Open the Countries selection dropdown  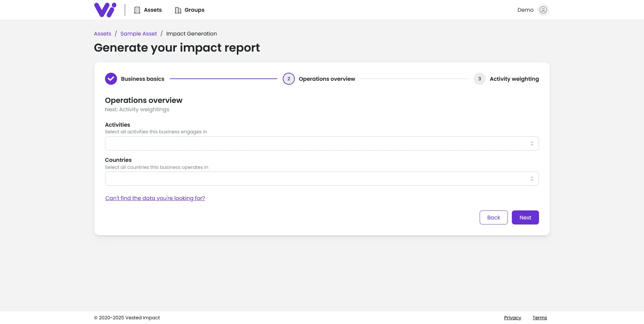click(x=322, y=178)
